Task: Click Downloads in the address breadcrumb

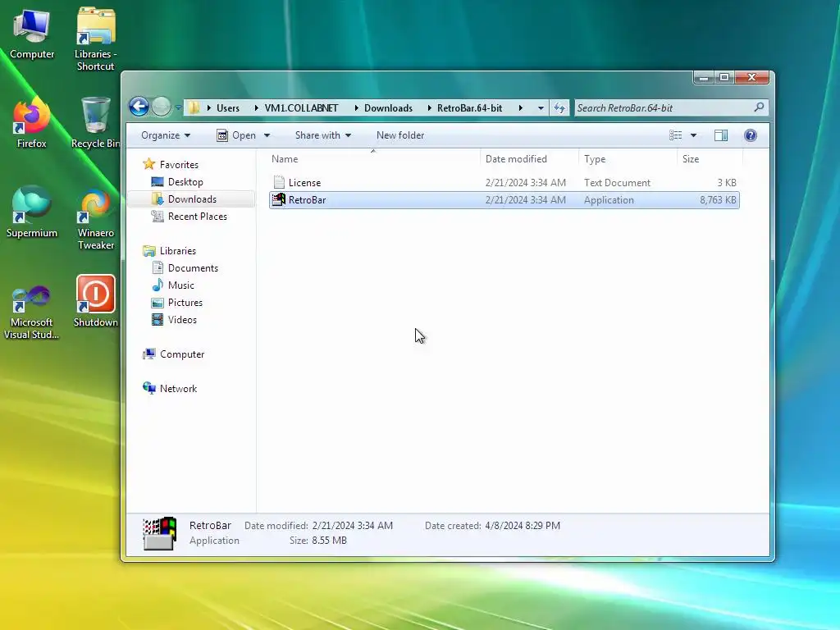Action: coord(388,107)
